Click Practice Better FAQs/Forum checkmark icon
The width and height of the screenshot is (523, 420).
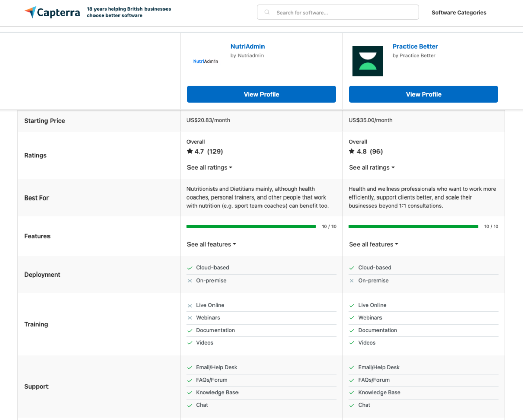(352, 380)
